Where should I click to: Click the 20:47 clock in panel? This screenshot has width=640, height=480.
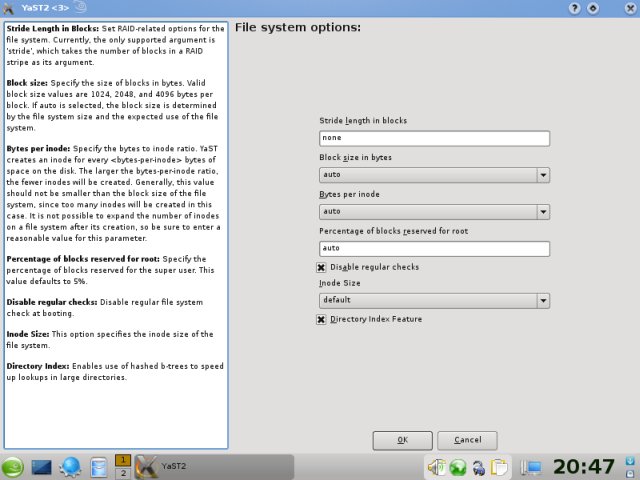584,467
